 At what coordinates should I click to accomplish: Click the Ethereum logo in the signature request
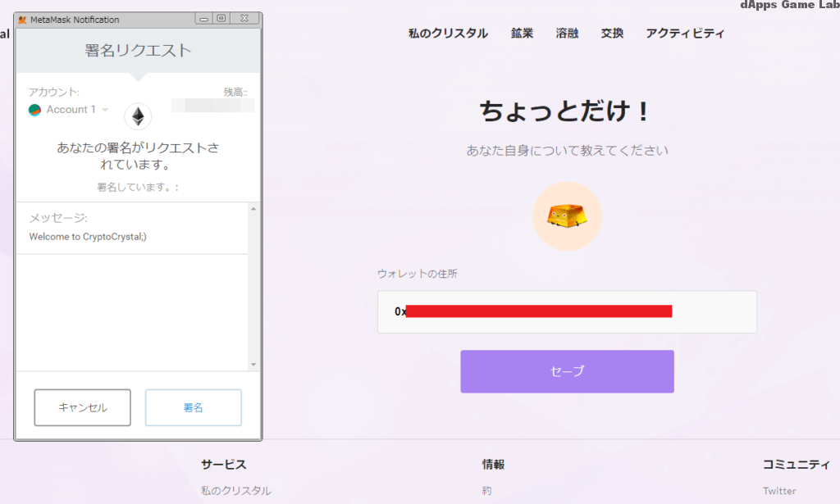click(137, 116)
